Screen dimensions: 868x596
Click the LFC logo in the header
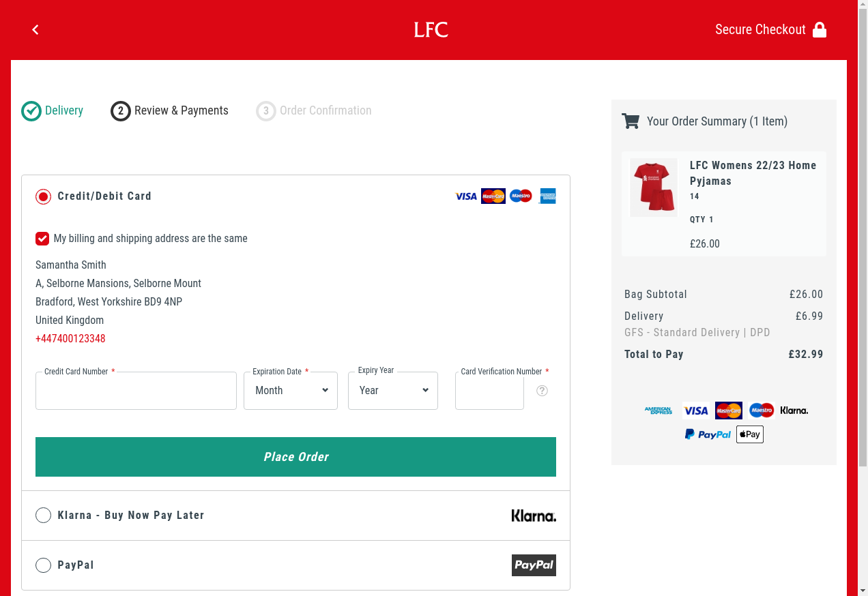click(431, 30)
